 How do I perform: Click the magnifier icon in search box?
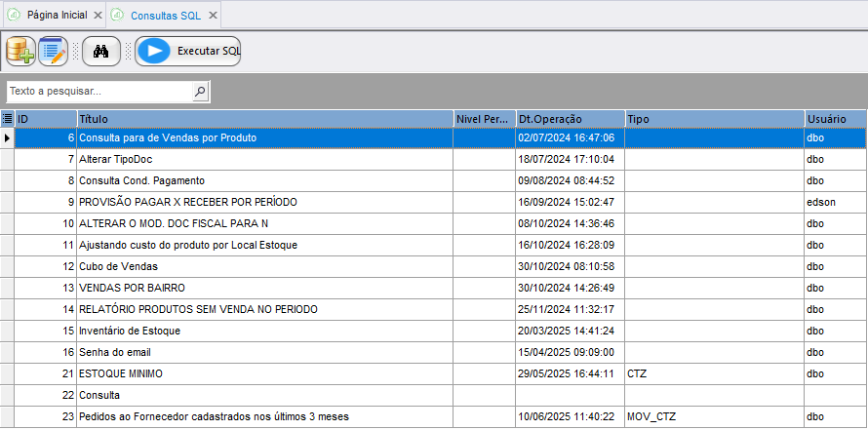pos(200,92)
